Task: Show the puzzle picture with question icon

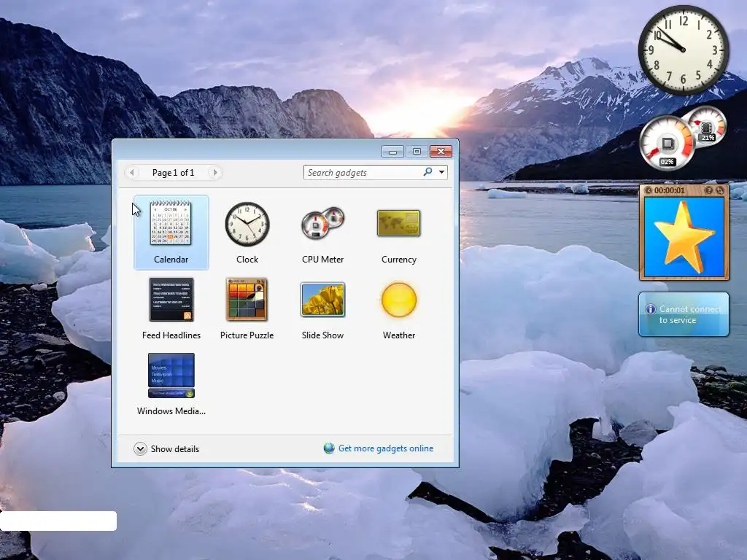Action: point(709,190)
